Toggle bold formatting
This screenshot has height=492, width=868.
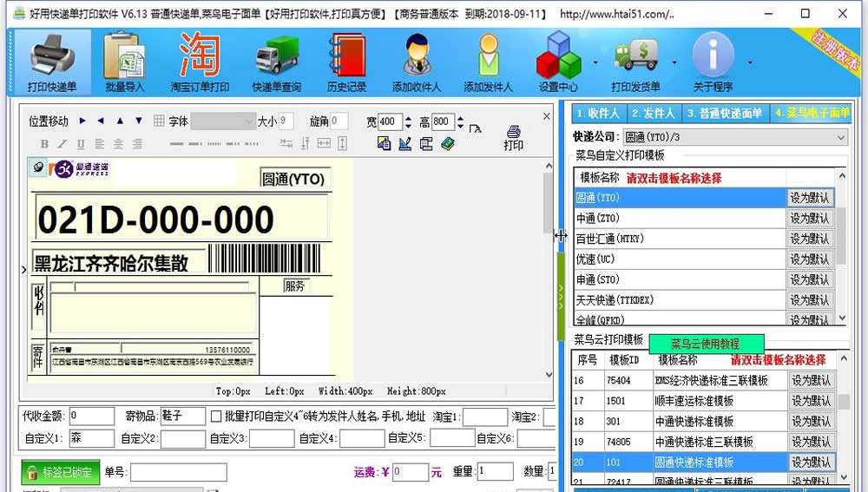(44, 144)
